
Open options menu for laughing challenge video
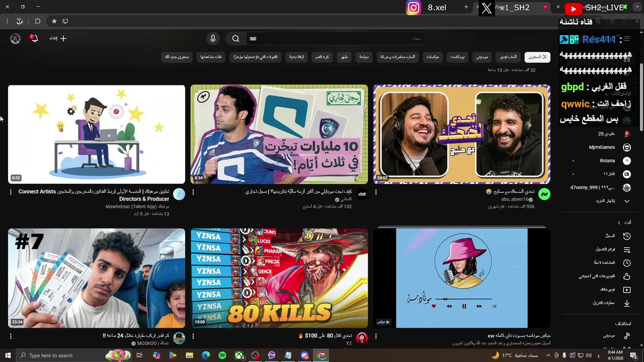click(376, 192)
